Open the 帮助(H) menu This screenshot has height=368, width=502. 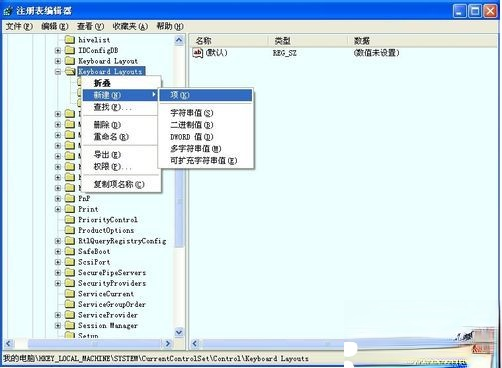coord(170,26)
